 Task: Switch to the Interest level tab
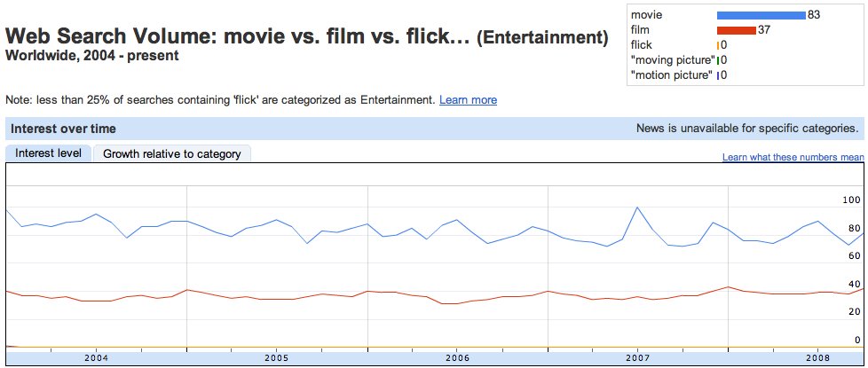[x=48, y=153]
